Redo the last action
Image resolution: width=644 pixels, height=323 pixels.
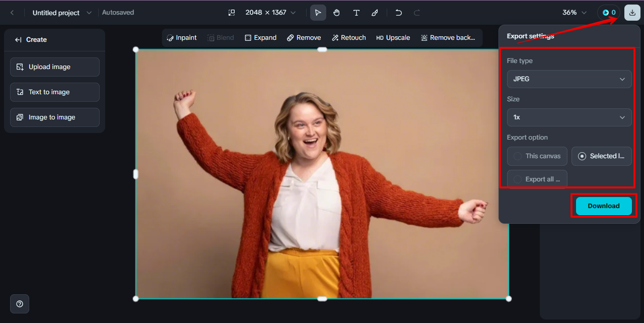417,13
